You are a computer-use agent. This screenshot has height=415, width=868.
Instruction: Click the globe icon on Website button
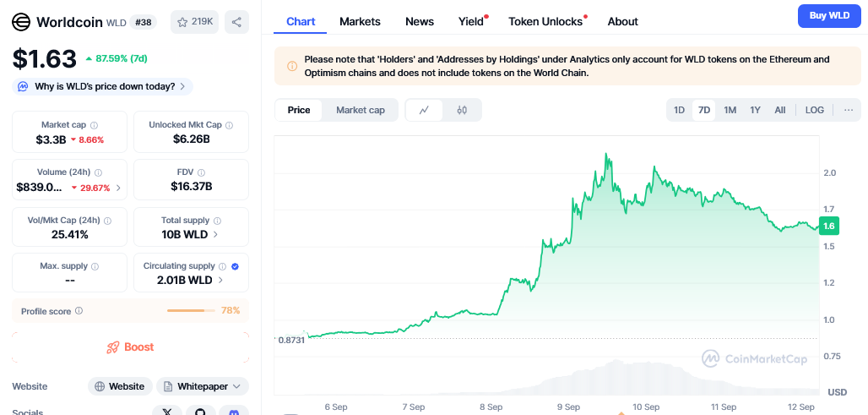[100, 386]
